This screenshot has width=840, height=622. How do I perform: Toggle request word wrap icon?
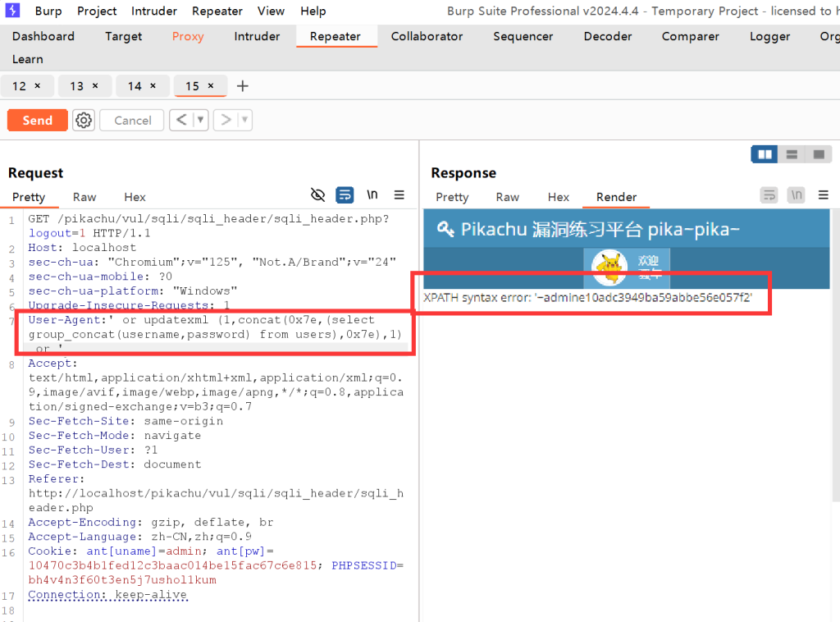(345, 195)
